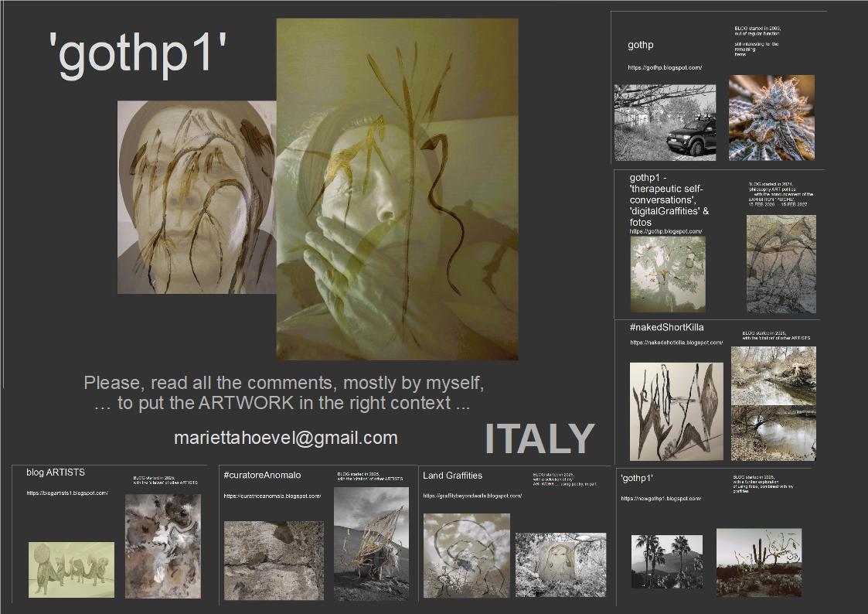The image size is (868, 614).
Task: Click the ITALY heading text
Action: pyautogui.click(x=540, y=438)
